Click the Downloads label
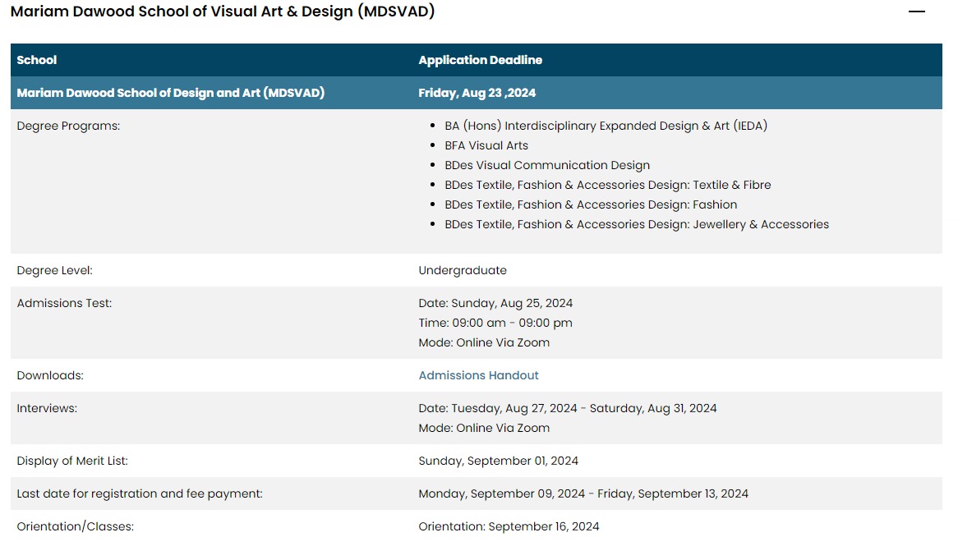958x560 pixels. point(50,375)
